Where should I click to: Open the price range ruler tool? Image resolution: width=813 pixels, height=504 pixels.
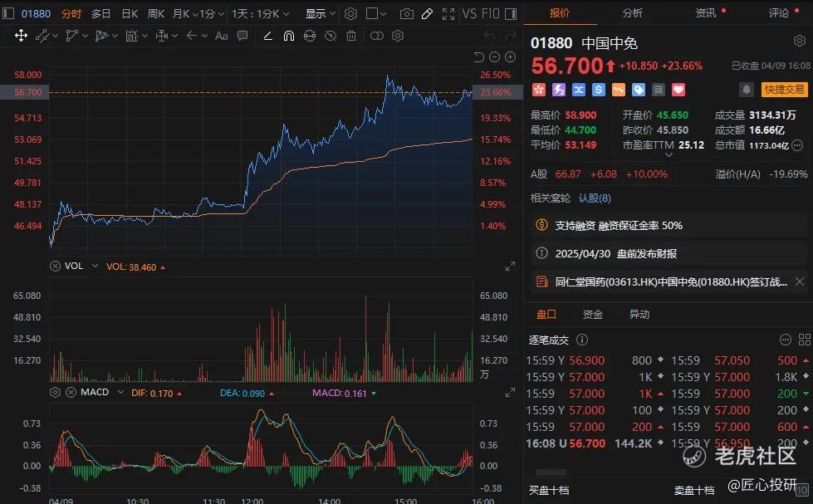[x=166, y=35]
